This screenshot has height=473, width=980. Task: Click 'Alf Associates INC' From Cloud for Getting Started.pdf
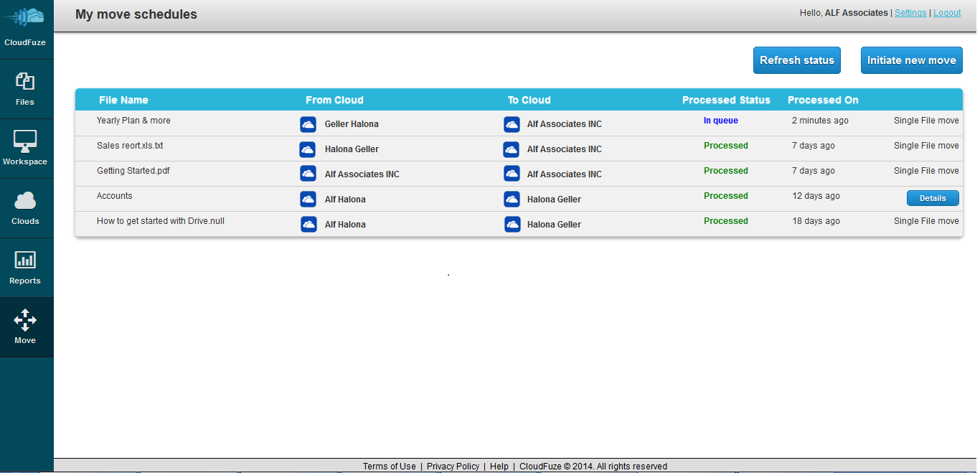coord(362,174)
